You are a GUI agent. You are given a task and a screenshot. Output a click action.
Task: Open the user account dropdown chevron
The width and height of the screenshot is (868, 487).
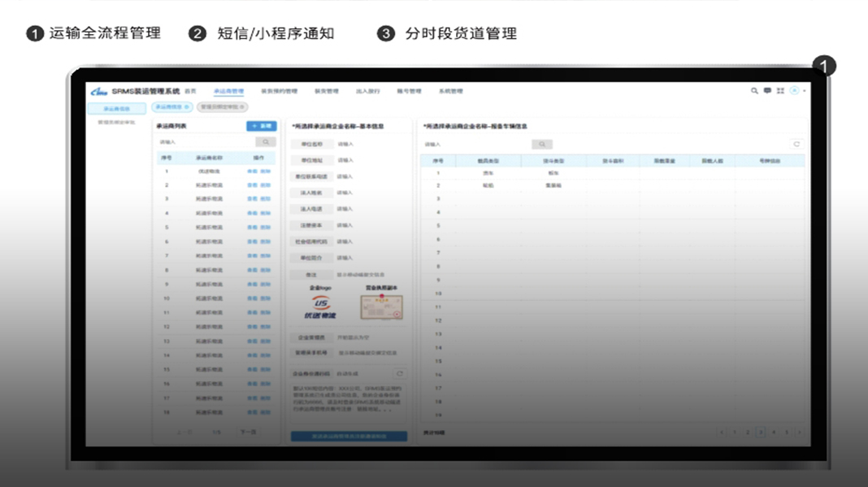[x=805, y=92]
